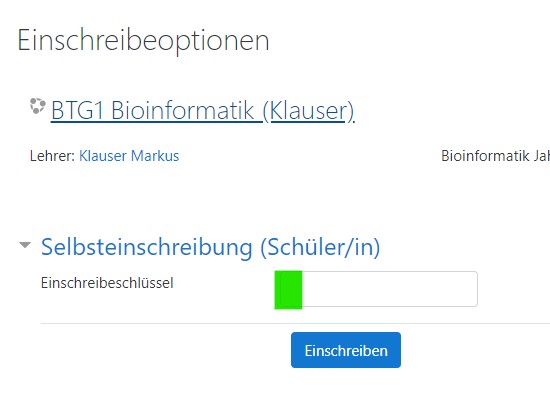Click the divider line above Einschreiben button
The height and width of the screenshot is (393, 550).
coord(295,323)
